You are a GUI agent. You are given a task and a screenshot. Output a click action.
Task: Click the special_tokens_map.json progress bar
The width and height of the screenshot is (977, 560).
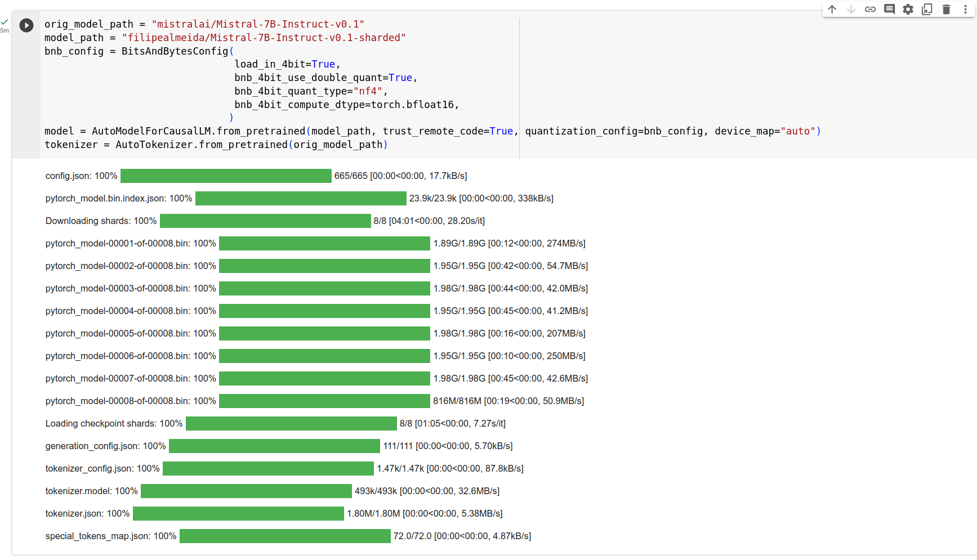coord(285,536)
